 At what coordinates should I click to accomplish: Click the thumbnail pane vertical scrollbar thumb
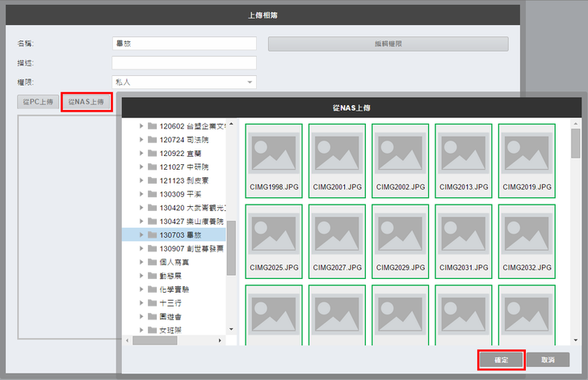(575, 143)
